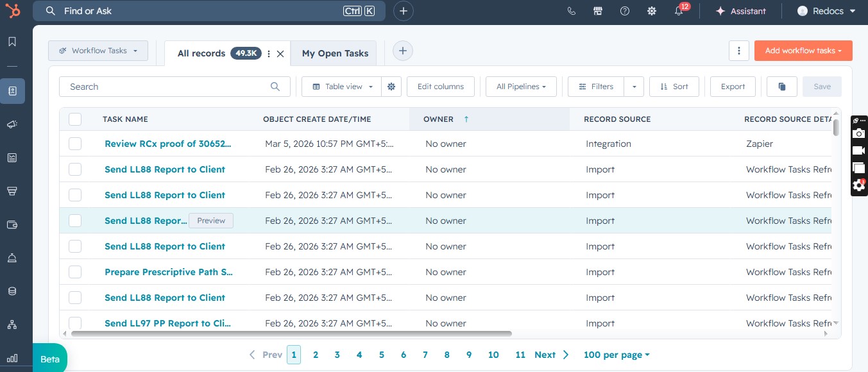Click the HubSpot sprocket logo
Image resolution: width=868 pixels, height=372 pixels.
(x=12, y=11)
